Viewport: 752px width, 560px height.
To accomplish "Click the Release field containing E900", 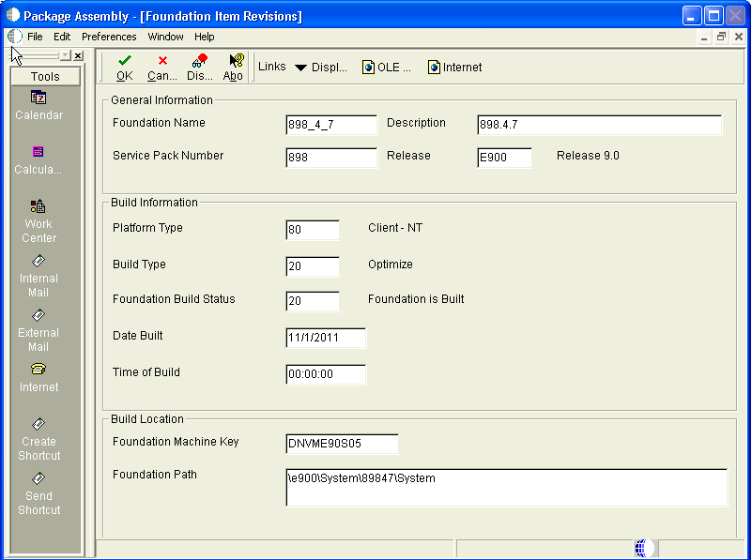I will (504, 158).
